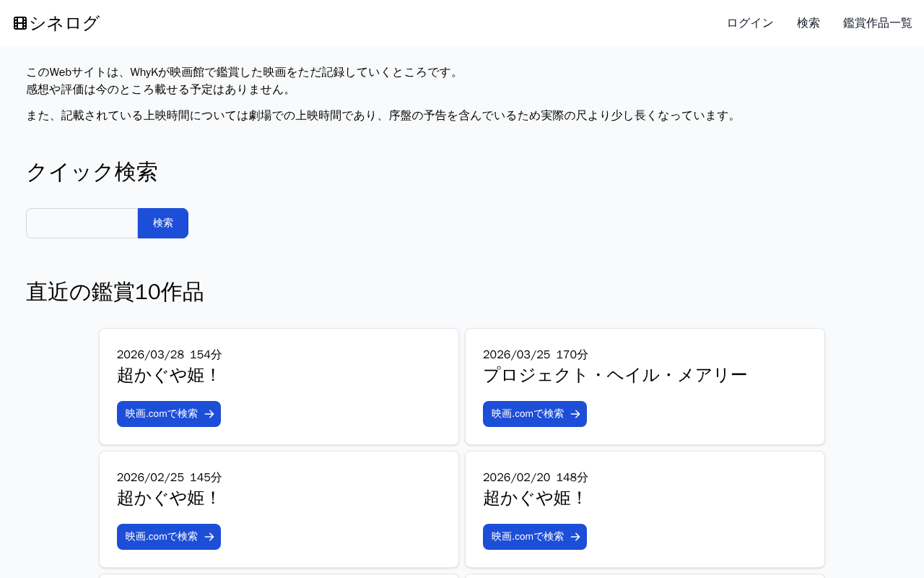
Task: Click 映画.comで検索 on the 2026/02/20 card
Action: (x=528, y=537)
